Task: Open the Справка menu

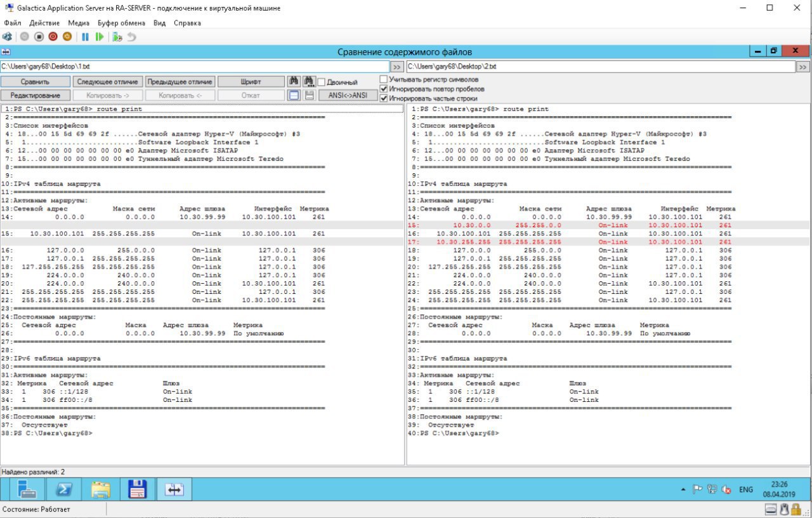Action: (x=187, y=23)
